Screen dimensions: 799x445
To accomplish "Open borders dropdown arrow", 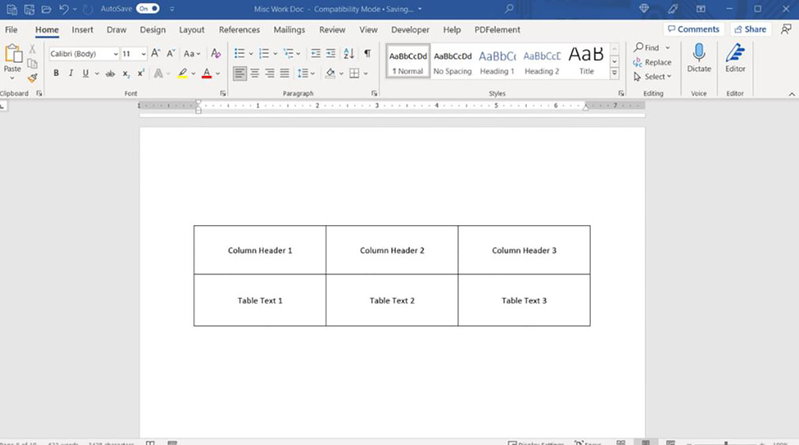I will (x=366, y=74).
